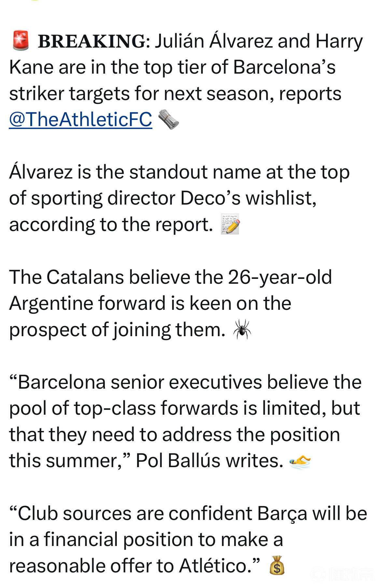Click the black spider emoji
The image size is (381, 588).
point(242,329)
